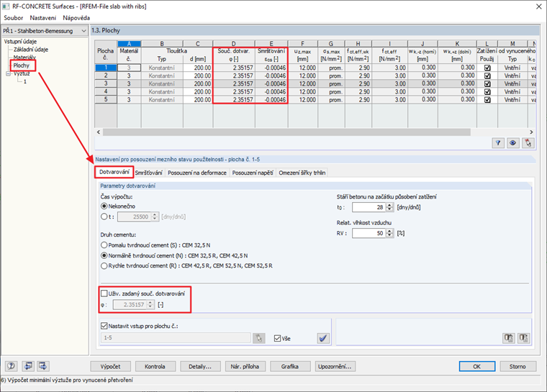Viewport: 547px width, 392px height.
Task: Click the table scroll right arrow
Action: [531, 132]
